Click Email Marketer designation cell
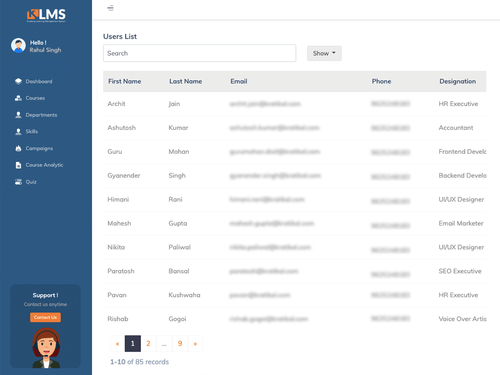Viewport: 500px width, 375px height. 461,223
